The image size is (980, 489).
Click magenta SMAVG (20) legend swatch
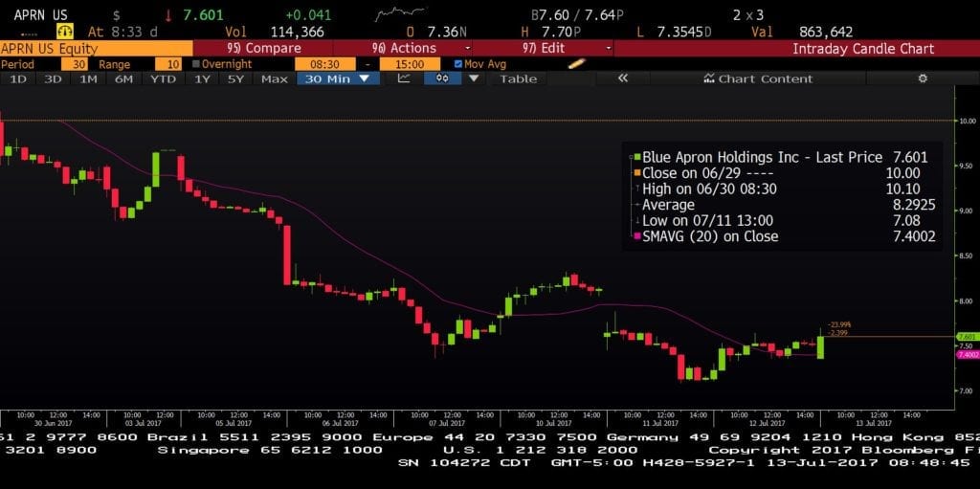(636, 236)
